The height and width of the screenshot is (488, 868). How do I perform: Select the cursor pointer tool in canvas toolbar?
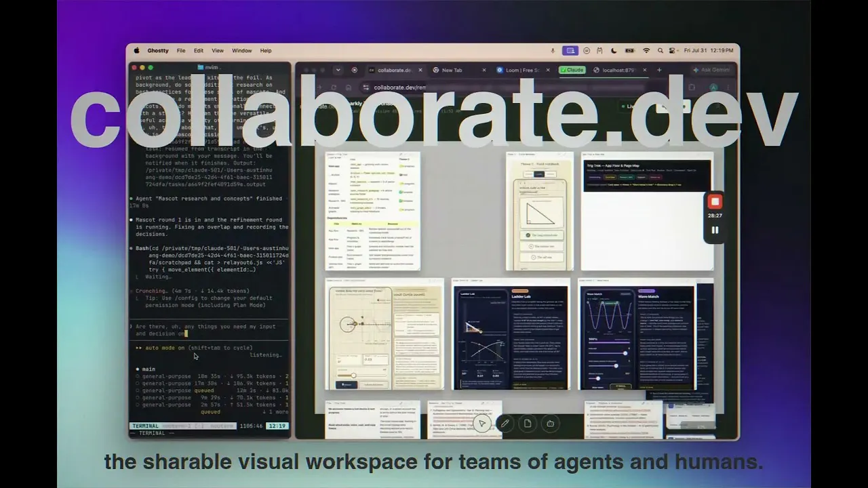pos(482,424)
